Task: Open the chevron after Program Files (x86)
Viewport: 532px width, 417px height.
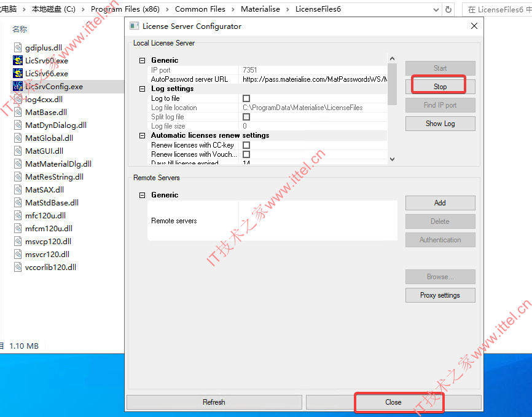Action: (167, 9)
